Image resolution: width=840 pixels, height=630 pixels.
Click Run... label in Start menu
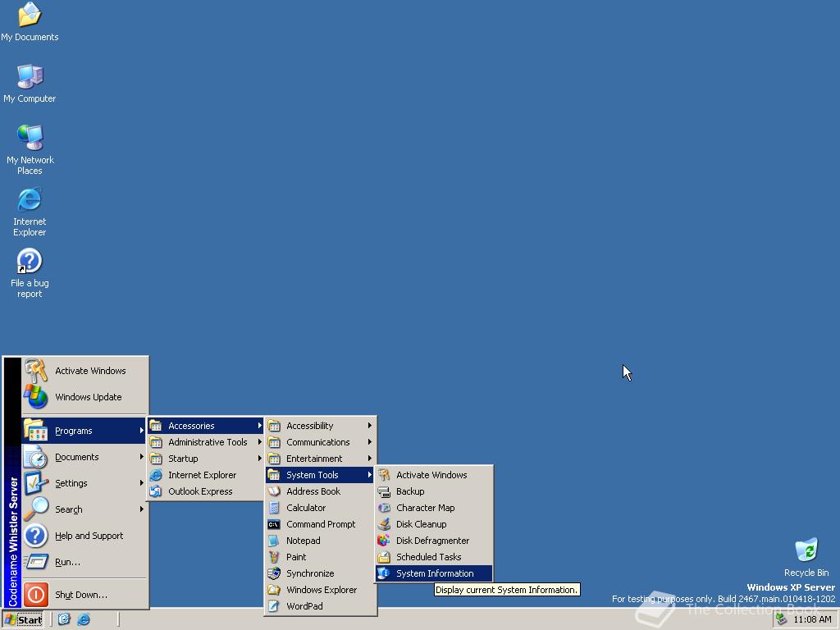pos(67,562)
